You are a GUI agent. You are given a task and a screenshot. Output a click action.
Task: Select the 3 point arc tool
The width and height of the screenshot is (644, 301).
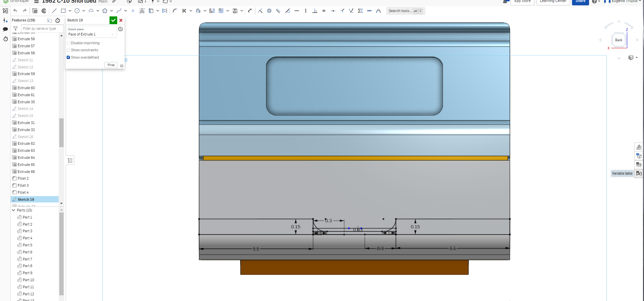pyautogui.click(x=91, y=11)
